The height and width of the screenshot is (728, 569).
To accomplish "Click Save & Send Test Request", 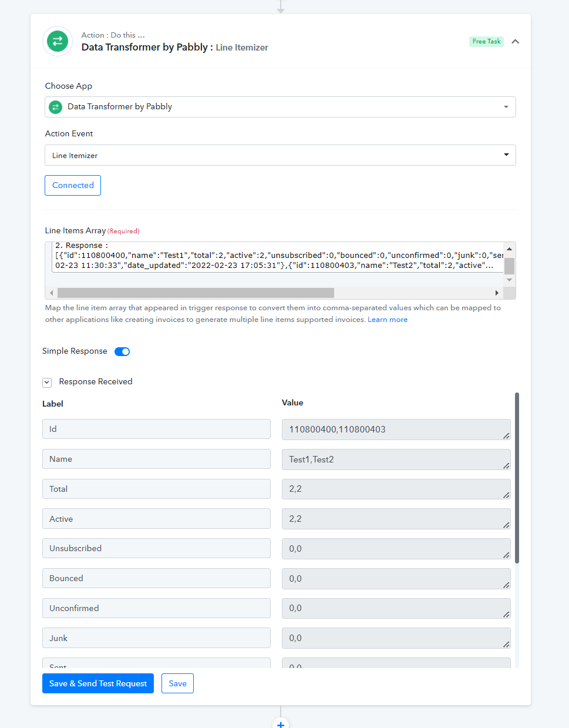I will click(98, 683).
